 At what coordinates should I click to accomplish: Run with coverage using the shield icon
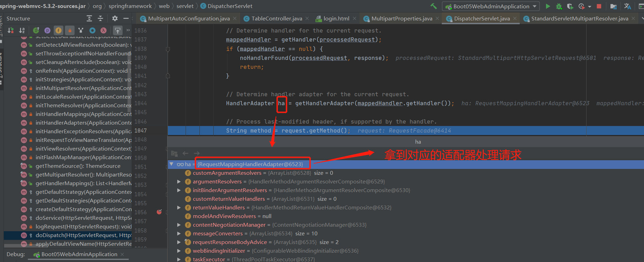[x=570, y=6]
